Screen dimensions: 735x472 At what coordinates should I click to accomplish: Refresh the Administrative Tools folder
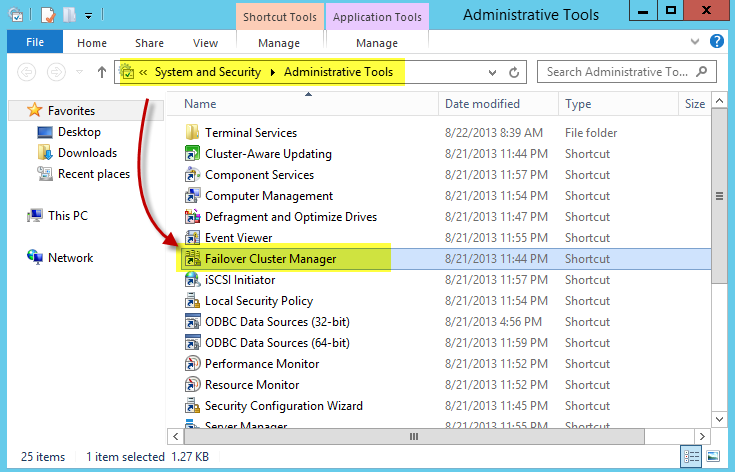point(514,73)
